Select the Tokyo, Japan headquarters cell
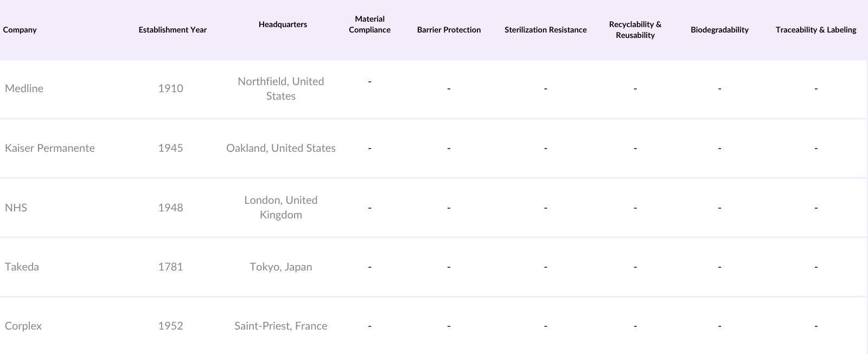The height and width of the screenshot is (354, 868). (x=280, y=267)
